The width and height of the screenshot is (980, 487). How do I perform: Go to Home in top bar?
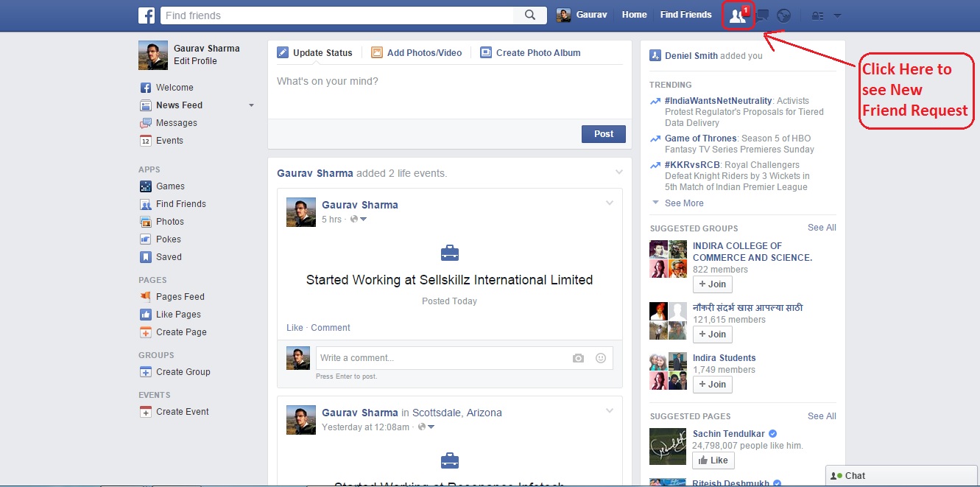pos(634,15)
